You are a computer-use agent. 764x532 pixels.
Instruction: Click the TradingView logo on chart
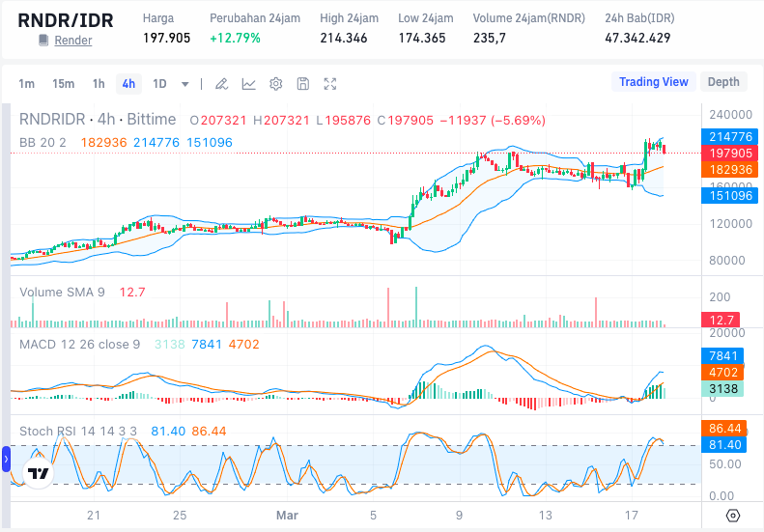click(x=38, y=474)
